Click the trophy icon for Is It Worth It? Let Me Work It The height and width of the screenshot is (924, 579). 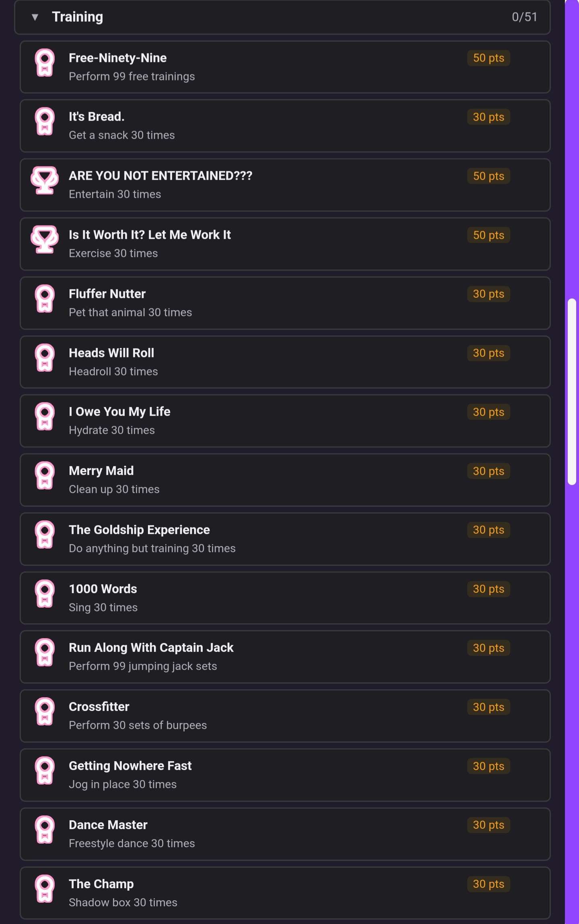45,240
